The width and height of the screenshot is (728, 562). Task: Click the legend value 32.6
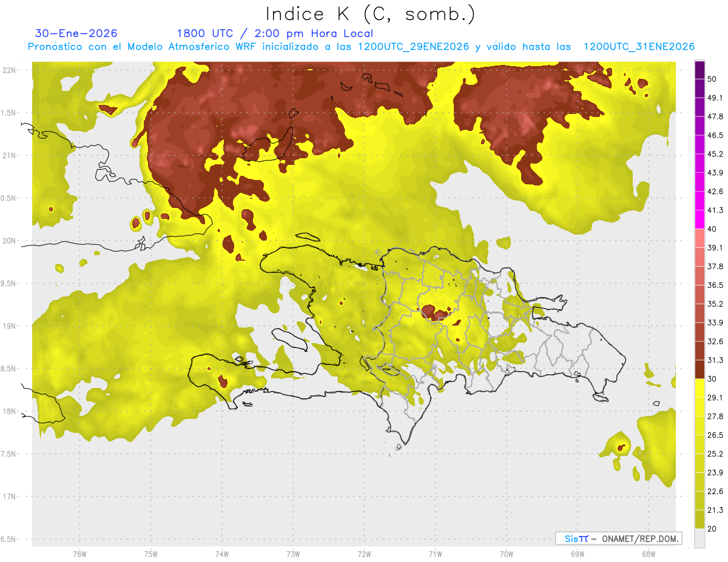[715, 341]
